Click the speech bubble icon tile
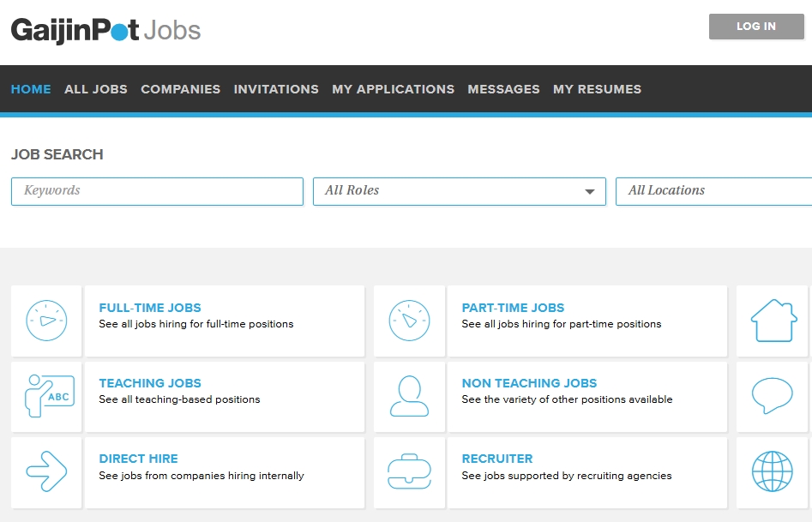Viewport: 812px width, 522px height. pyautogui.click(x=772, y=396)
